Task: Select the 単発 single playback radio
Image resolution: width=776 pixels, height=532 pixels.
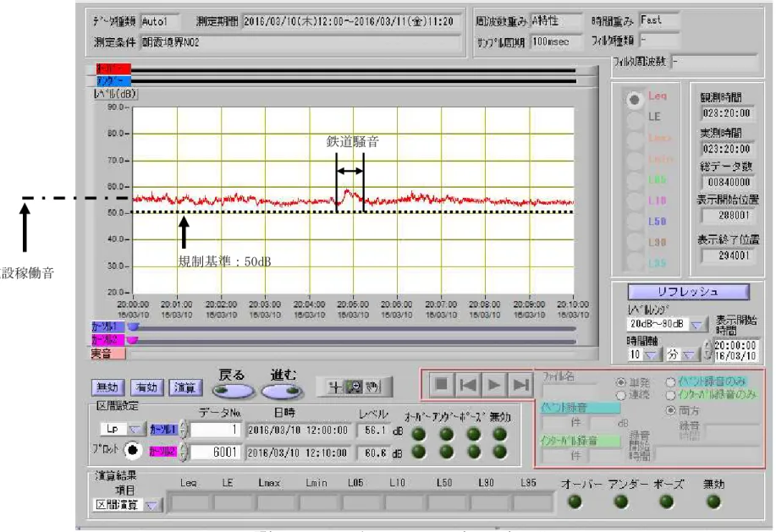Action: coord(620,382)
